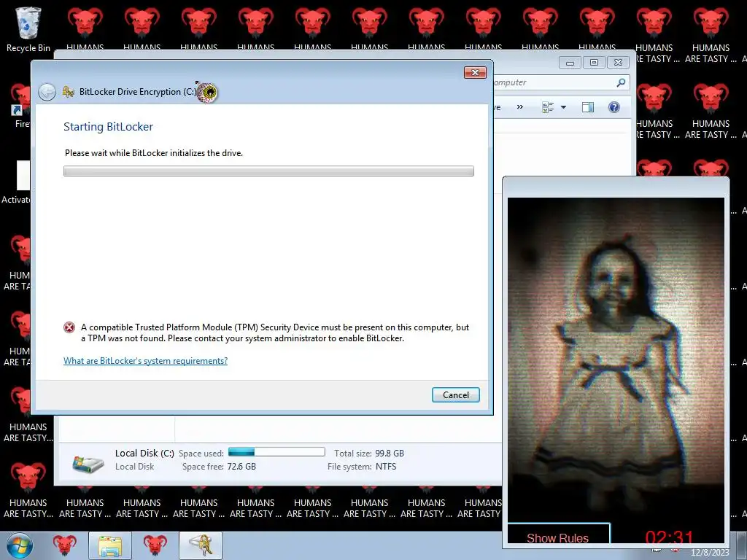747x560 pixels.
Task: Click 'Local Disk (C:)' name in details pane
Action: coord(144,454)
